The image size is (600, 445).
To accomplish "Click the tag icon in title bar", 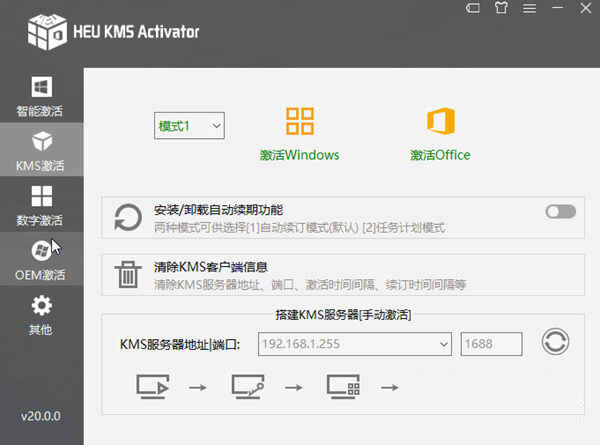I will coord(473,8).
